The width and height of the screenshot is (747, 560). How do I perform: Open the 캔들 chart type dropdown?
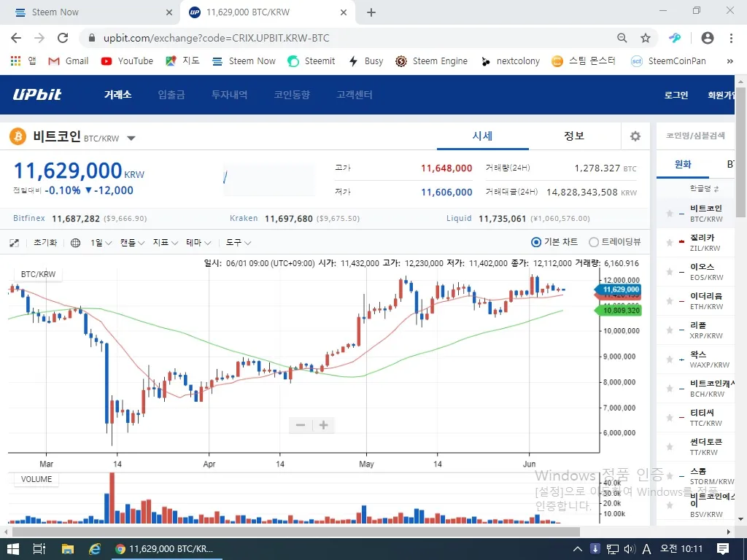click(132, 243)
